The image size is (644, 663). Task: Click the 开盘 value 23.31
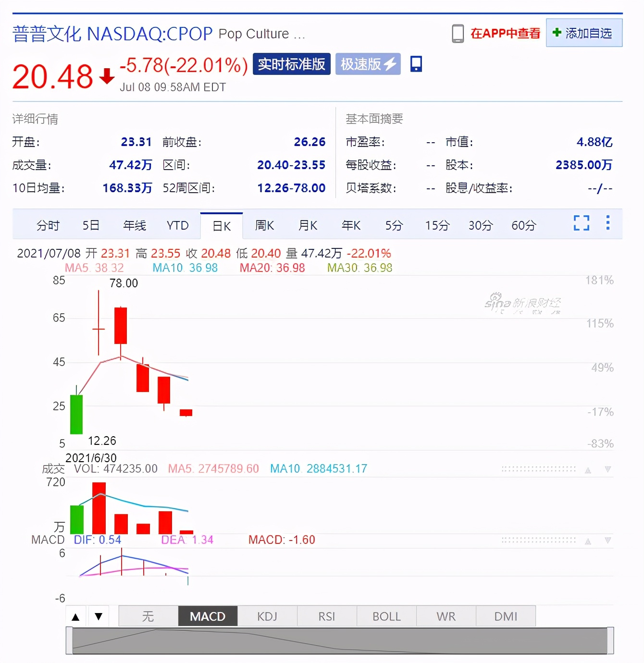(x=136, y=142)
